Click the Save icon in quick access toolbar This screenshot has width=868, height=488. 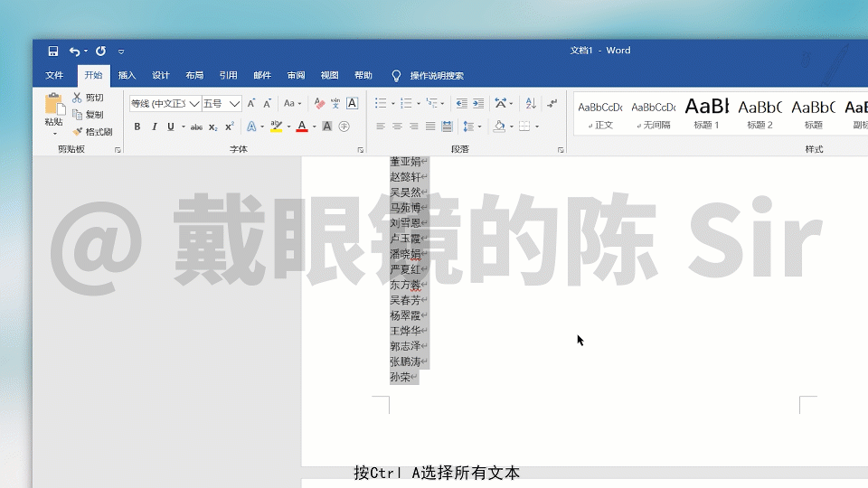coord(53,52)
